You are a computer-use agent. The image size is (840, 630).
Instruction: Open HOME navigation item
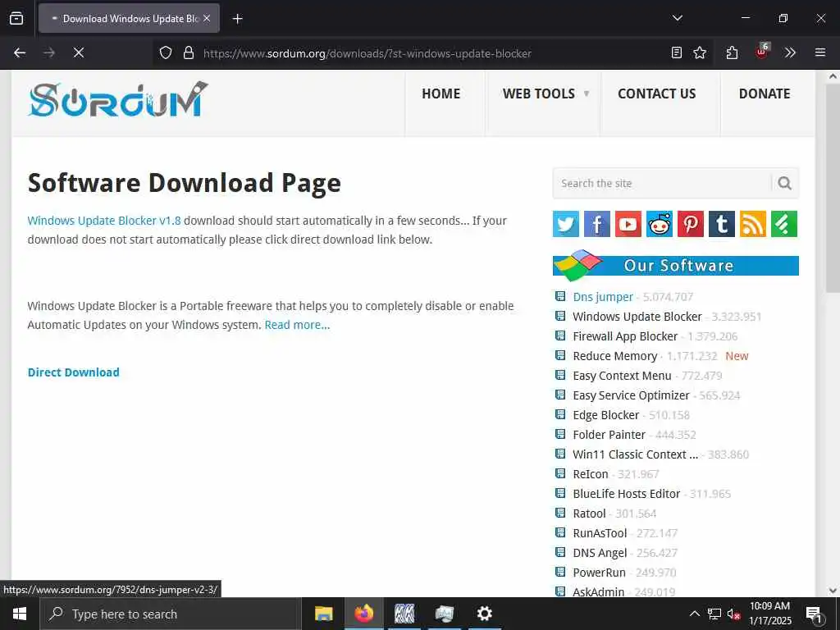pos(441,94)
